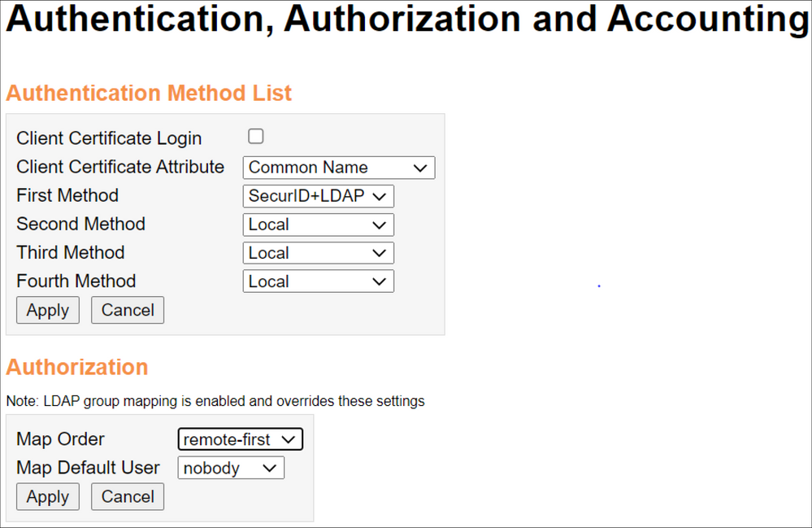812x528 pixels.
Task: Click the LDAP group mapping note text
Action: click(215, 401)
